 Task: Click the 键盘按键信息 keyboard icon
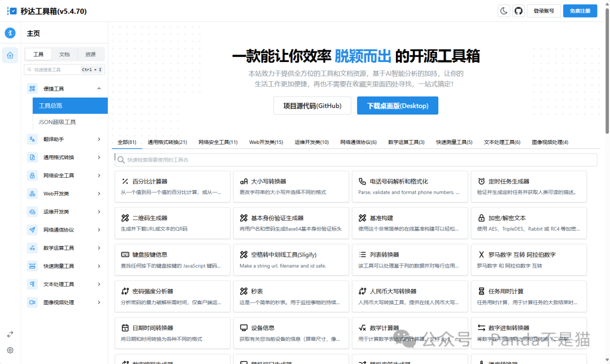click(125, 255)
